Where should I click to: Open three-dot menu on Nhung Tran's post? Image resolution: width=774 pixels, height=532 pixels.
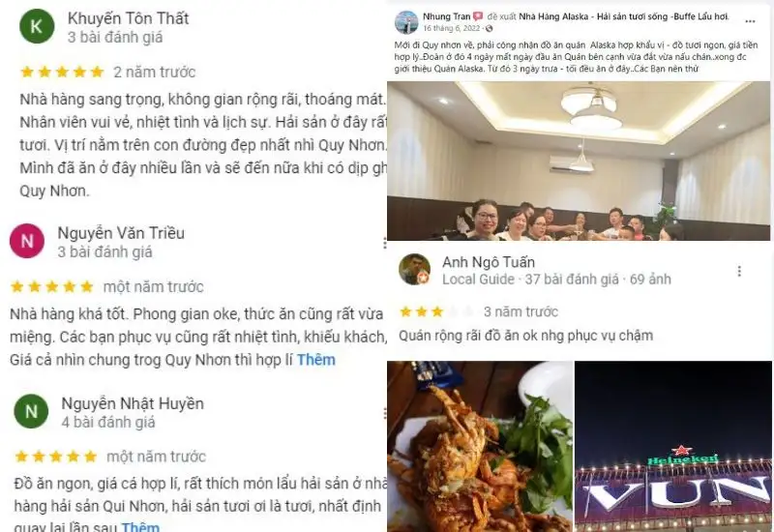[750, 21]
